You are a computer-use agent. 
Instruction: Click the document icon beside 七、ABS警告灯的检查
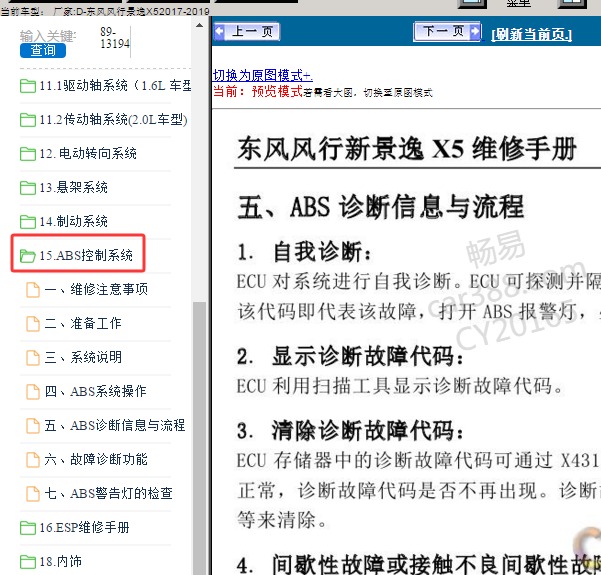pos(33,494)
